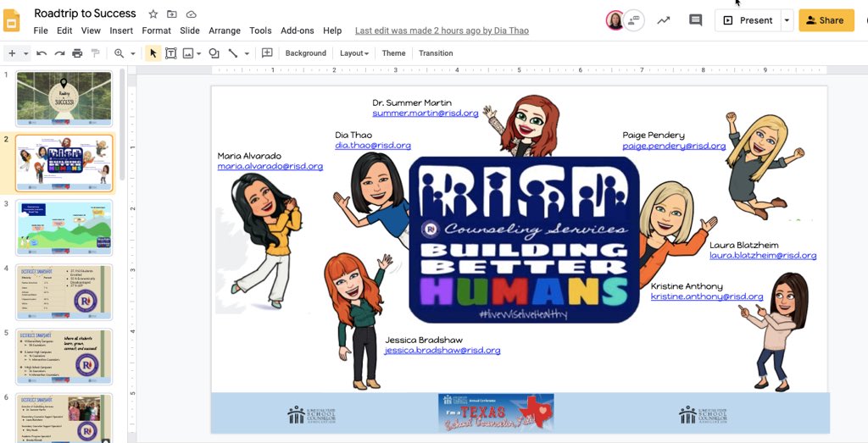The height and width of the screenshot is (443, 868).
Task: Click the Share button
Action: click(x=826, y=20)
